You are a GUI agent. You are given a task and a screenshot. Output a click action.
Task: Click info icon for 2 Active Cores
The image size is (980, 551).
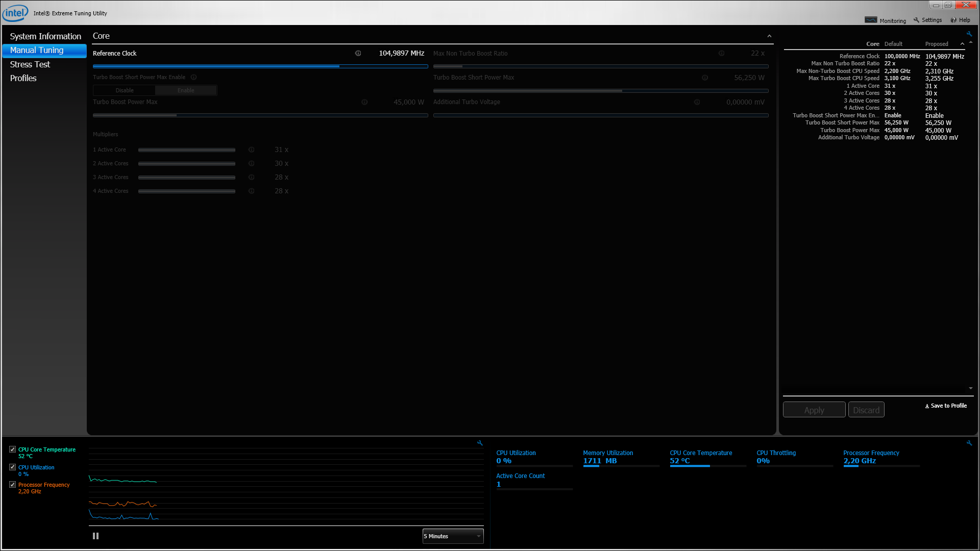251,164
